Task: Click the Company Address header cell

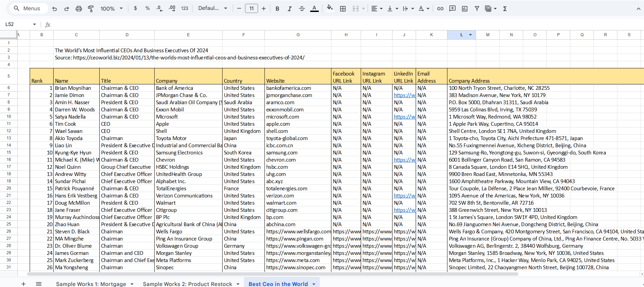Action: point(545,76)
